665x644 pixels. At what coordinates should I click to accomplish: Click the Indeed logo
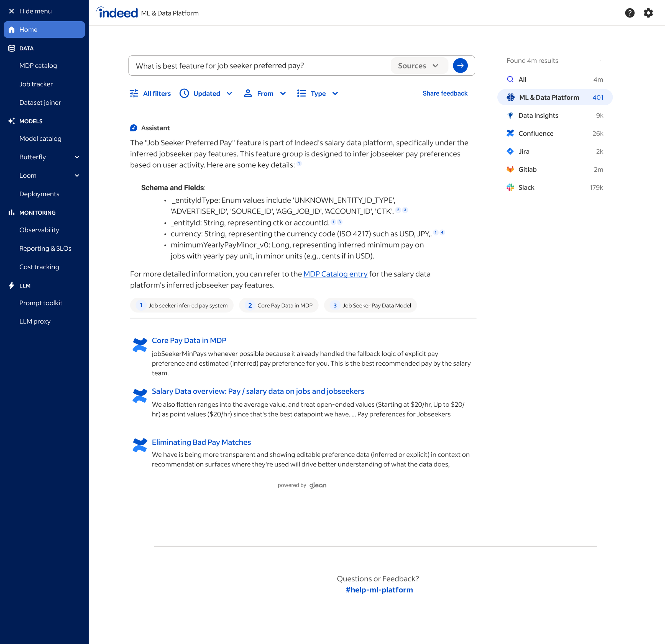point(117,12)
